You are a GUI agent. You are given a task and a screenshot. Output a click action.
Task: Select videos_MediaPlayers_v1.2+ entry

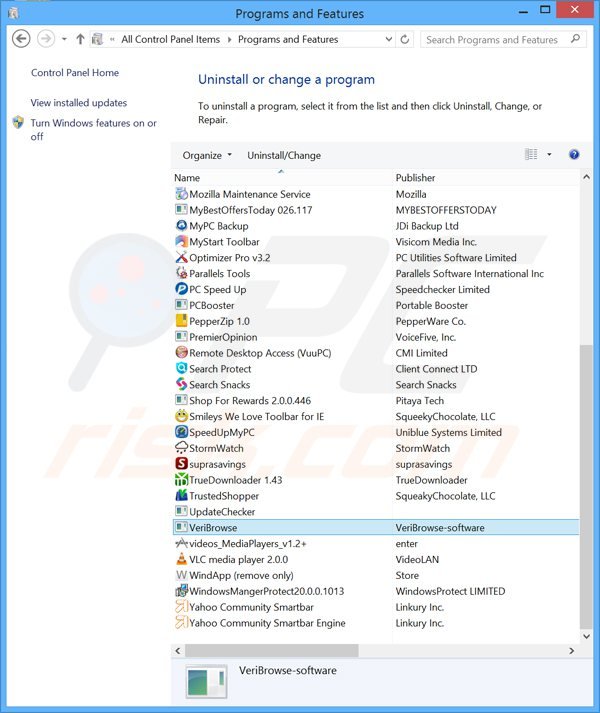248,543
